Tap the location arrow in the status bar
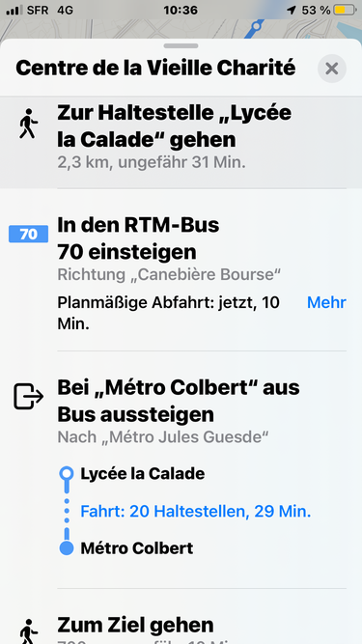 (x=292, y=11)
